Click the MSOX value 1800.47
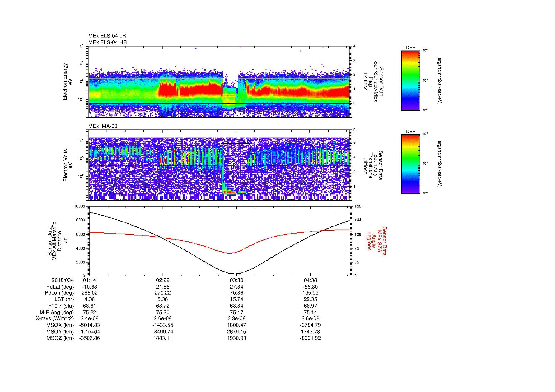 point(236,325)
